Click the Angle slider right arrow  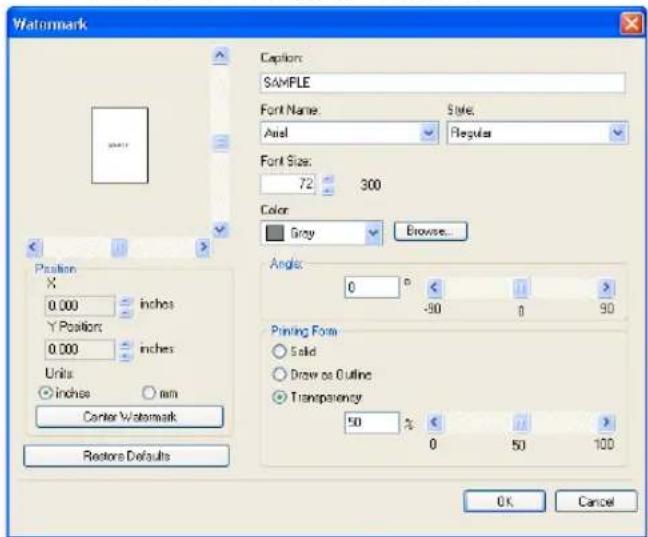606,287
